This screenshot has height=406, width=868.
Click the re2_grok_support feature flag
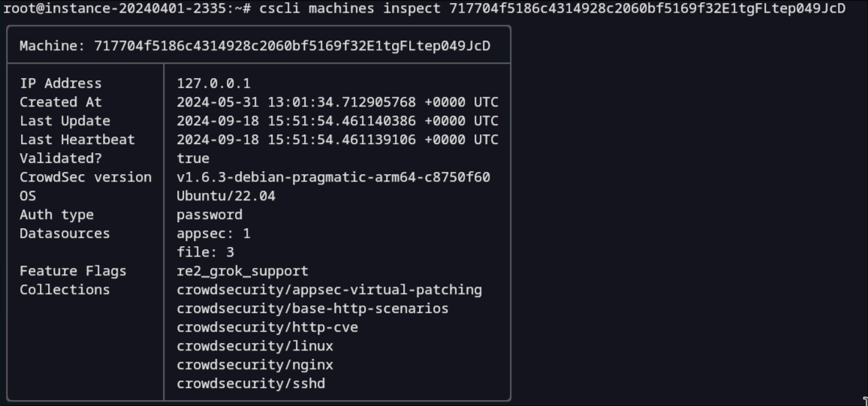pyautogui.click(x=243, y=271)
